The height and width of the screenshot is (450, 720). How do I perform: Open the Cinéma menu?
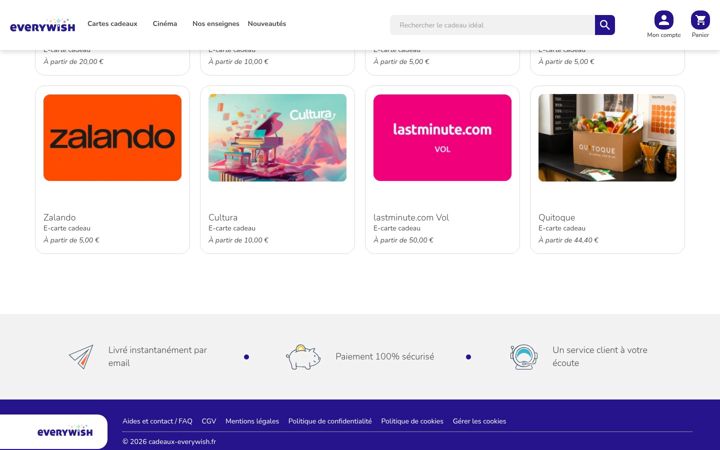click(165, 23)
